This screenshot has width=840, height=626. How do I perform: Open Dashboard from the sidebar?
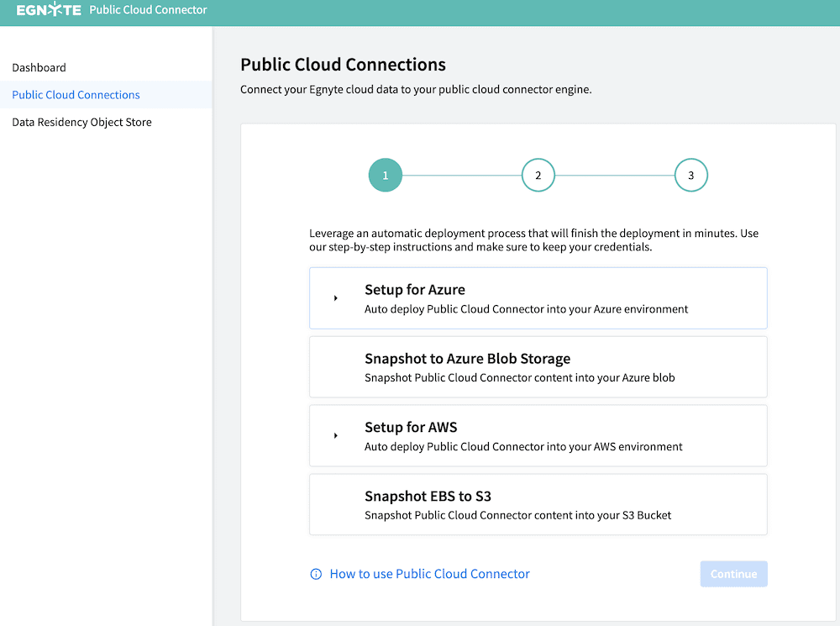(37, 67)
